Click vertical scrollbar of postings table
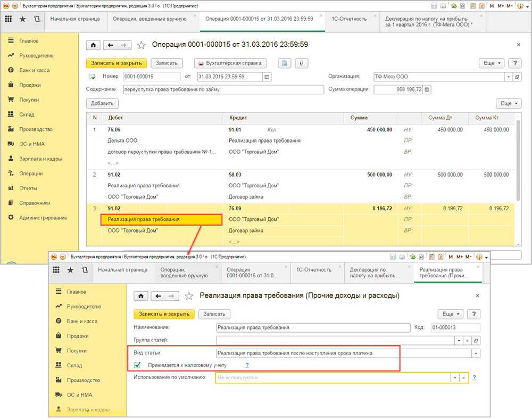The image size is (532, 420). tap(518, 160)
